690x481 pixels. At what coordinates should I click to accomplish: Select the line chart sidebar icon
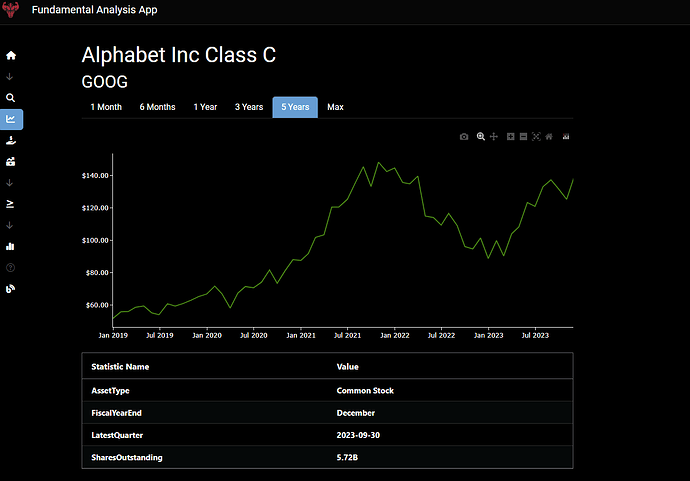click(11, 119)
